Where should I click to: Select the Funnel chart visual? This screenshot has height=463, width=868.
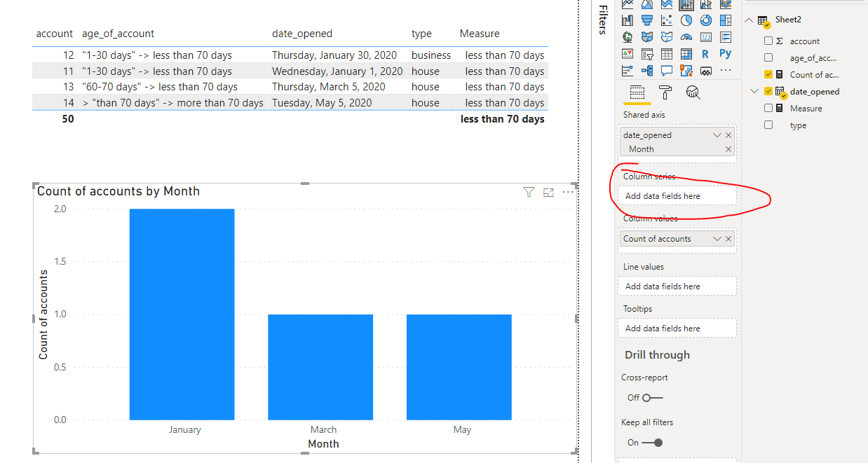pos(647,20)
